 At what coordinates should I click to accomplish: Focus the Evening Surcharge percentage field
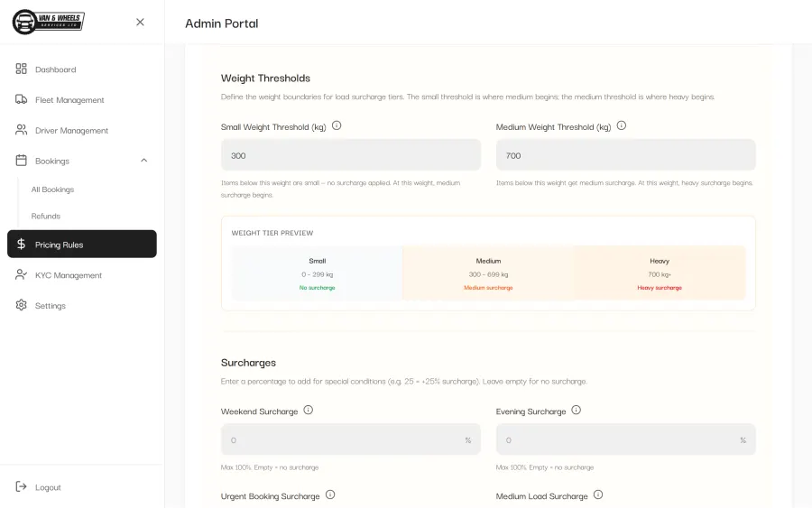625,439
